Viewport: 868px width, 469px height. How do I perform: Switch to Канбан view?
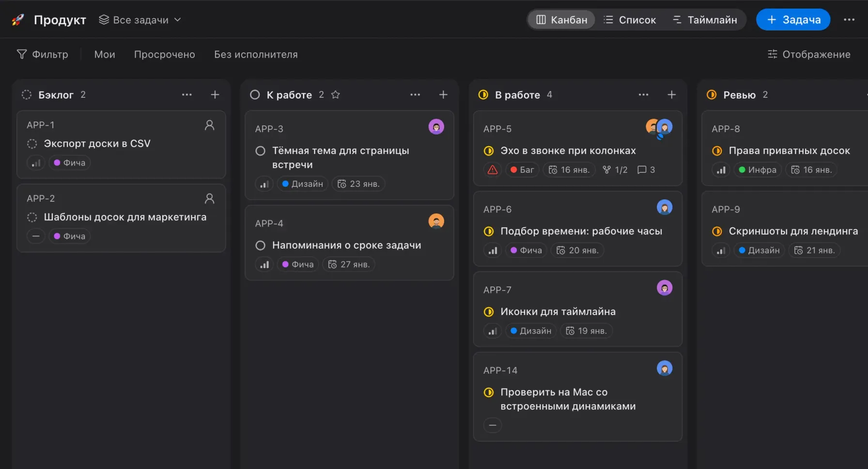561,20
